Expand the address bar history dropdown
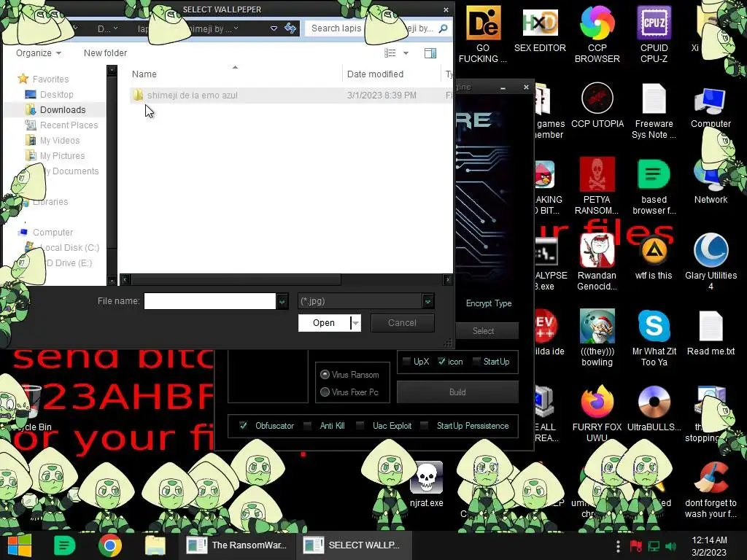The image size is (747, 560). click(x=274, y=28)
